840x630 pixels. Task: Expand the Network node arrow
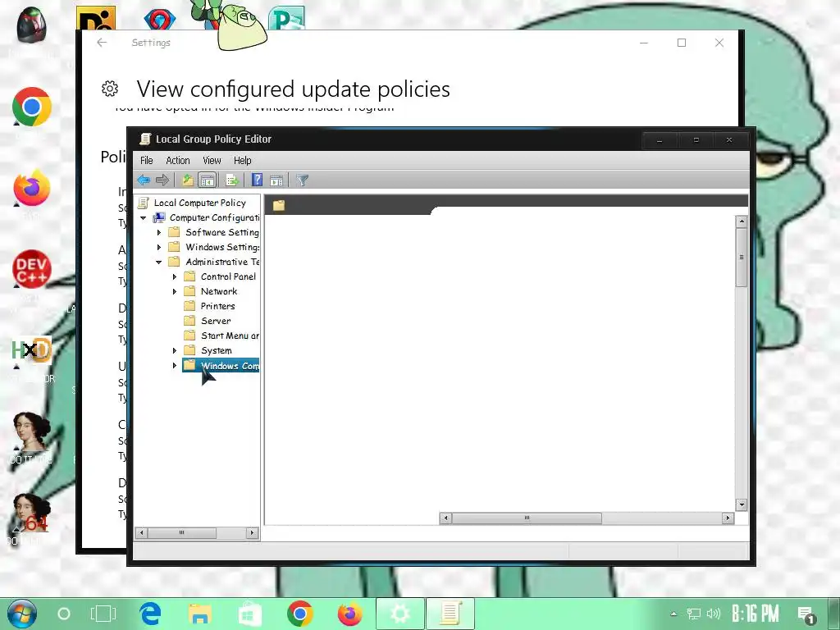point(174,292)
